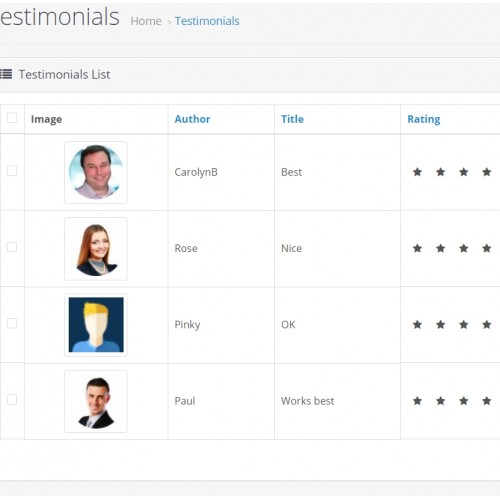Click fourth star in Rose's rating
500x500 pixels.
coord(487,248)
